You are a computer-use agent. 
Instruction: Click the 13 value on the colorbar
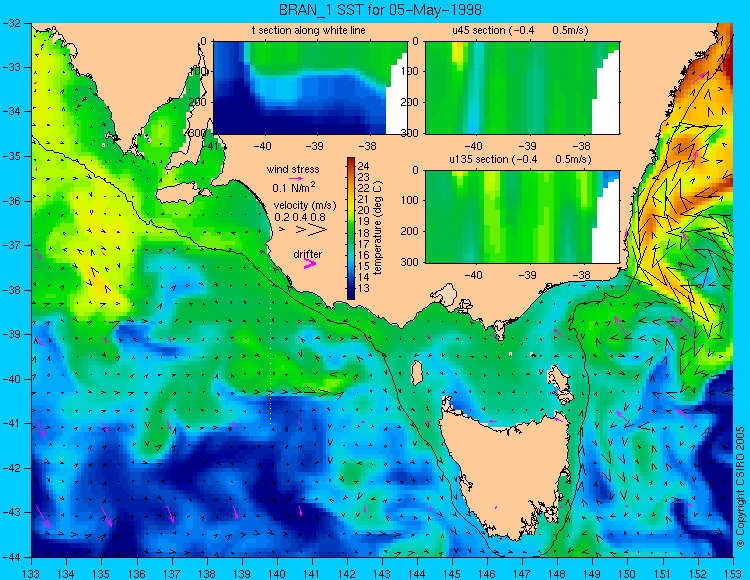[x=363, y=288]
